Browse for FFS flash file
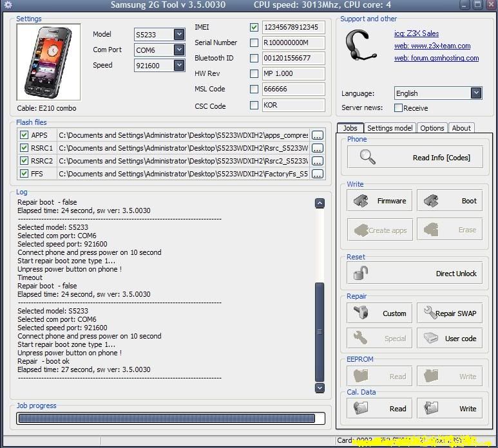 317,174
